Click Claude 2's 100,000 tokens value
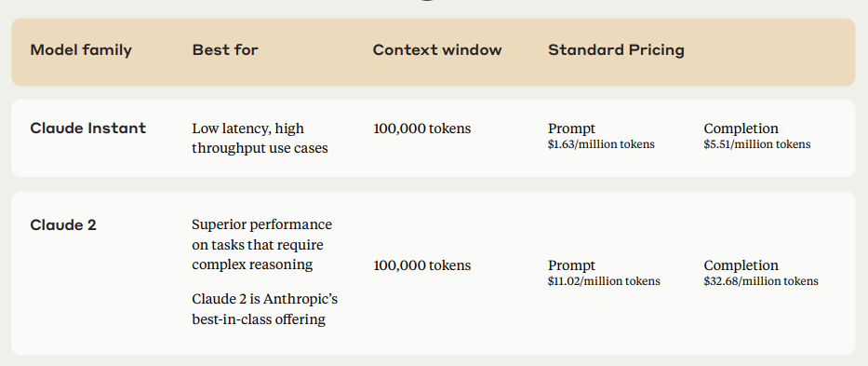The width and height of the screenshot is (868, 366). point(422,265)
